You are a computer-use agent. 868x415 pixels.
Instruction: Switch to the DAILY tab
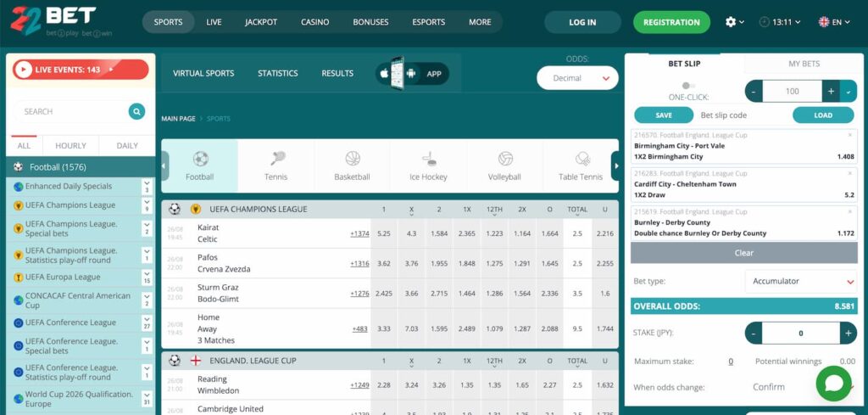127,146
